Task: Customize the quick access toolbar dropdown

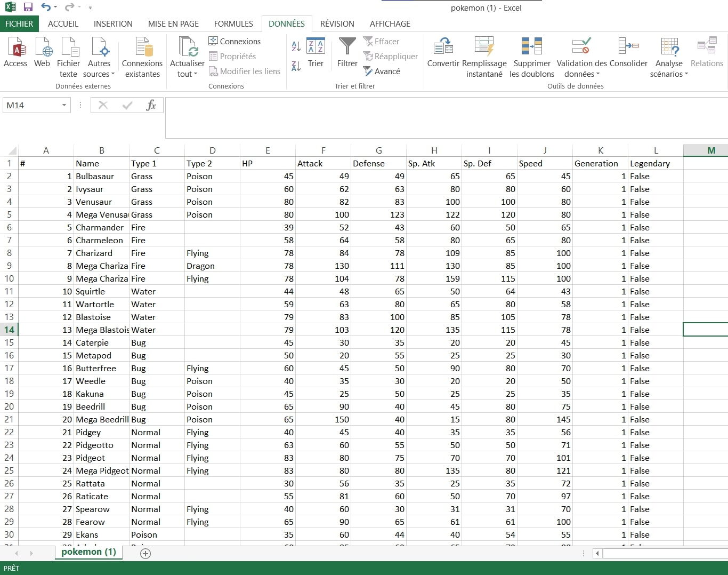Action: click(x=90, y=7)
